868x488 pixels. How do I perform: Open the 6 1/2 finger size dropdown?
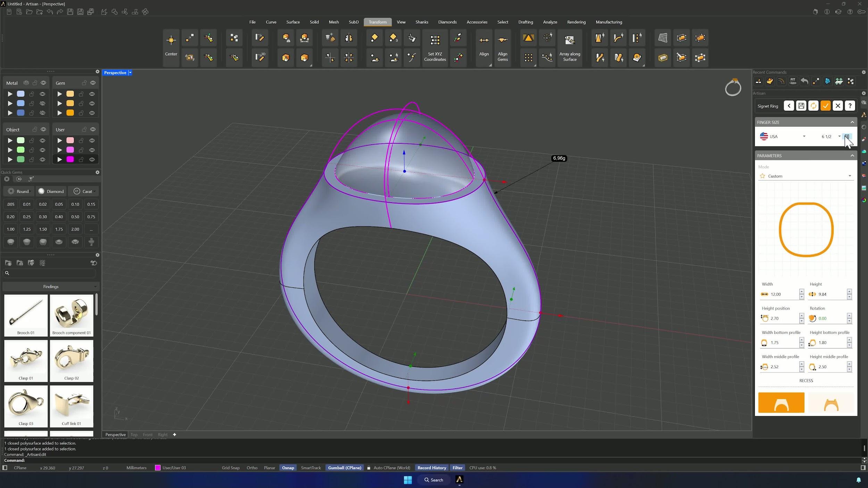coord(831,136)
